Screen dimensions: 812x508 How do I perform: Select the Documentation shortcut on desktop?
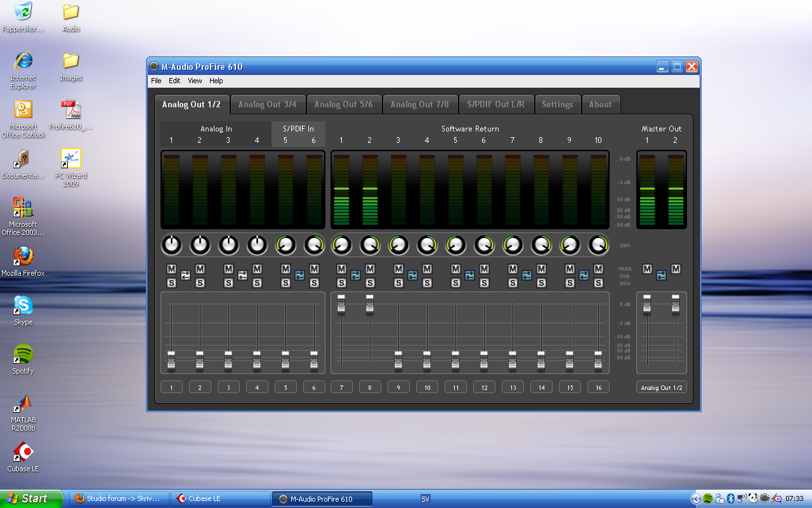(x=23, y=163)
